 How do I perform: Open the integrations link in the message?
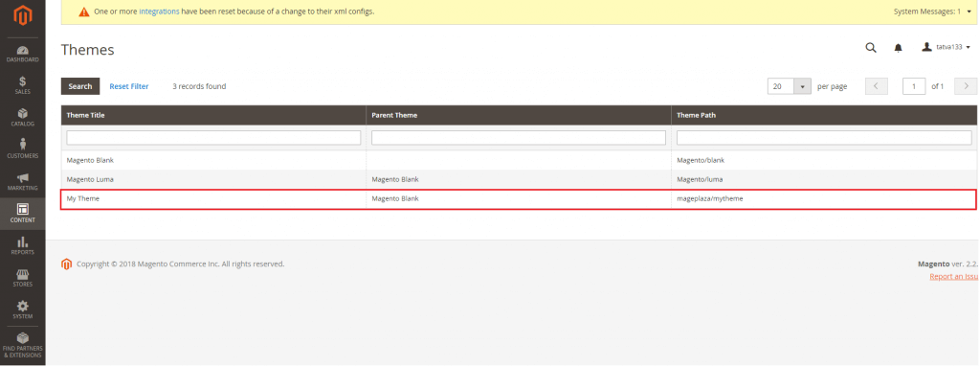159,11
